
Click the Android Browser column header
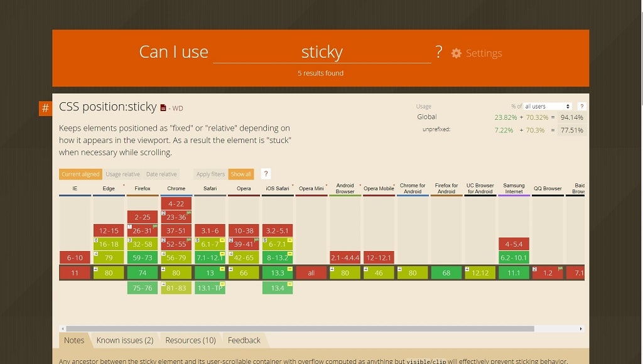coord(345,188)
